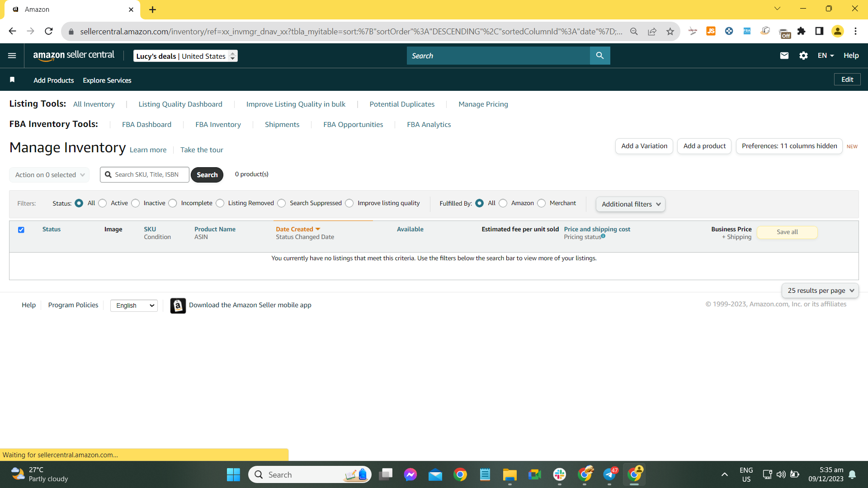Viewport: 868px width, 488px height.
Task: Open the EN language dropdown
Action: point(826,56)
